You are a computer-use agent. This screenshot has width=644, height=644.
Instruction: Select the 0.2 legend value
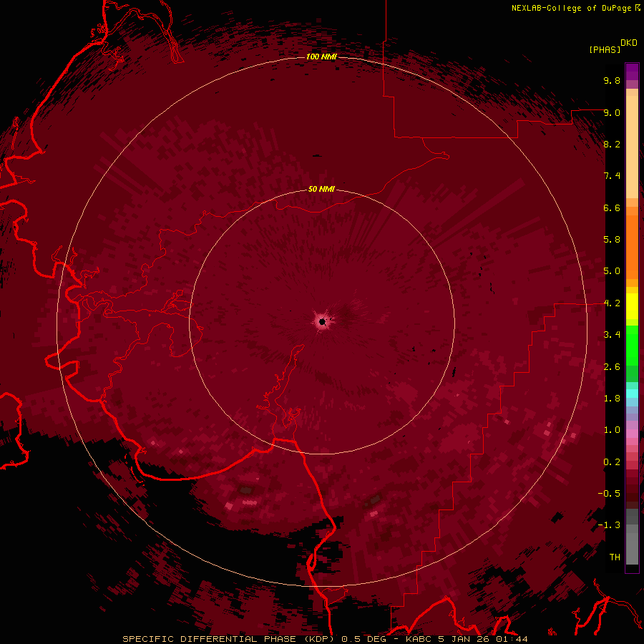tap(612, 462)
